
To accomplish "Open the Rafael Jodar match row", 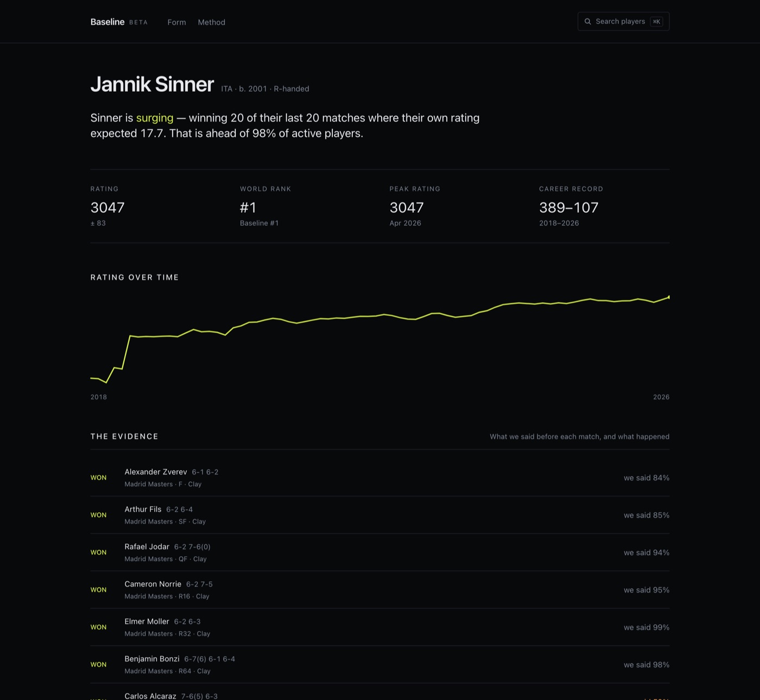I will [x=380, y=552].
